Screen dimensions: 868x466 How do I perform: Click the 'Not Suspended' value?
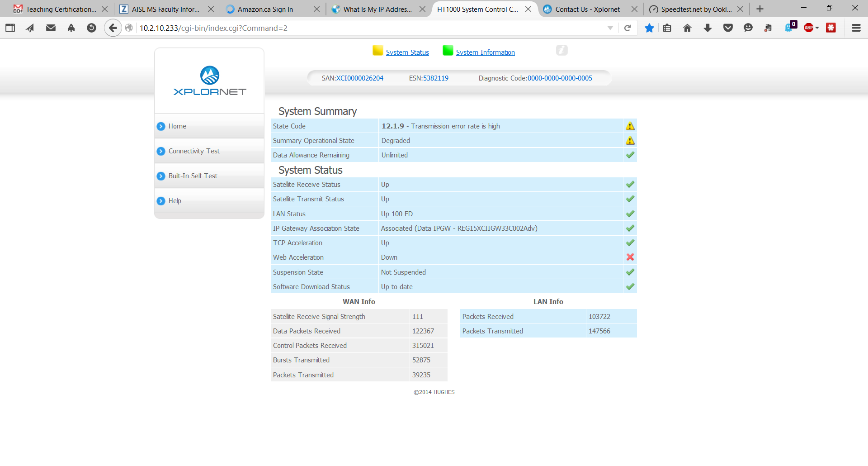point(403,272)
